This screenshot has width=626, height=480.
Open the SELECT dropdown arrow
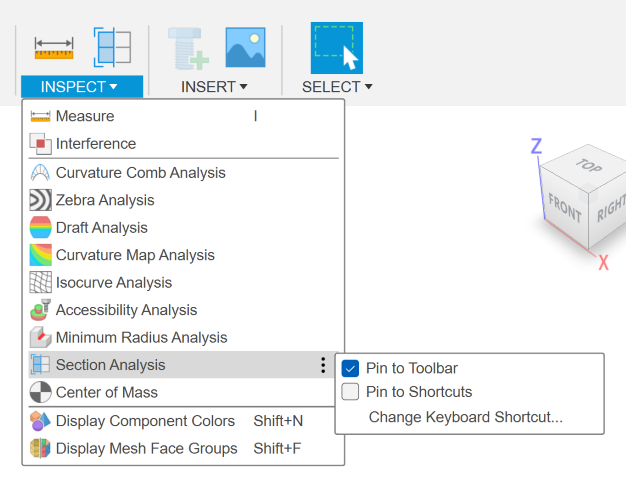pos(368,87)
